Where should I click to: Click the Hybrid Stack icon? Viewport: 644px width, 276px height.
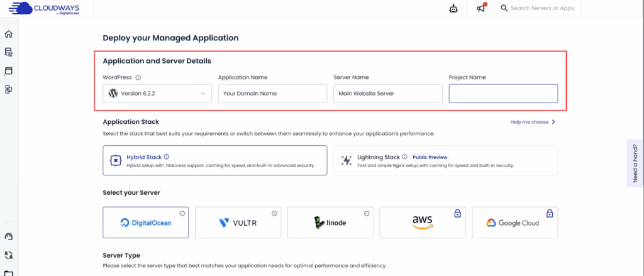coord(116,160)
